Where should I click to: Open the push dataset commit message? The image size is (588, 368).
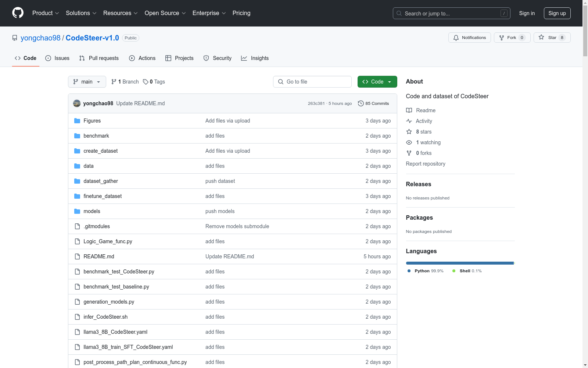(220, 181)
